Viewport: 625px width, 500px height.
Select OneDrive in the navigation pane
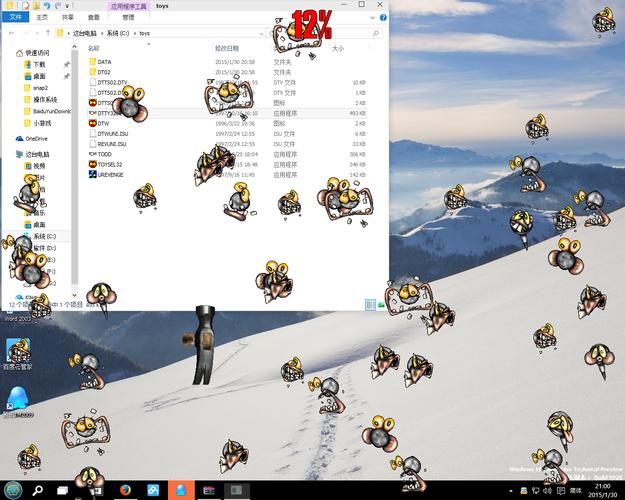(35, 138)
